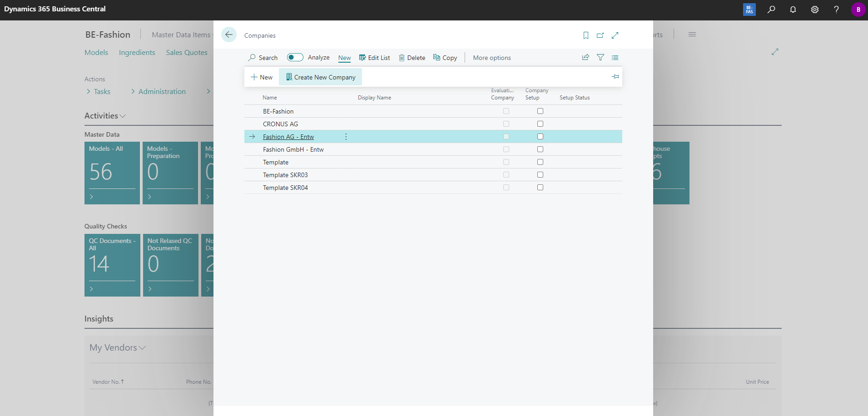Open the Fashion AG - Entw link

coord(288,137)
